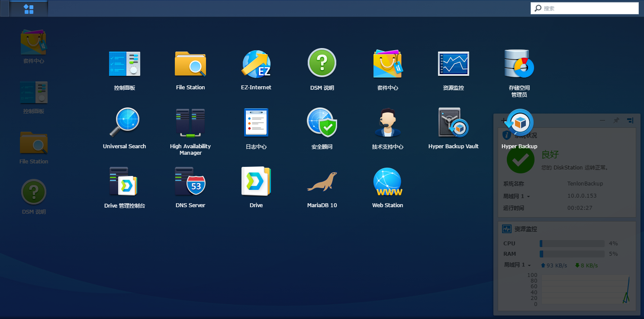Click download speed 8 KB/s

(x=586, y=265)
